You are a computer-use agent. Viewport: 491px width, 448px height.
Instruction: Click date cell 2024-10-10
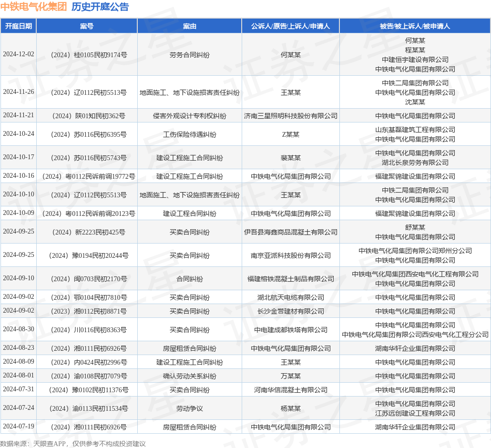pyautogui.click(x=19, y=194)
